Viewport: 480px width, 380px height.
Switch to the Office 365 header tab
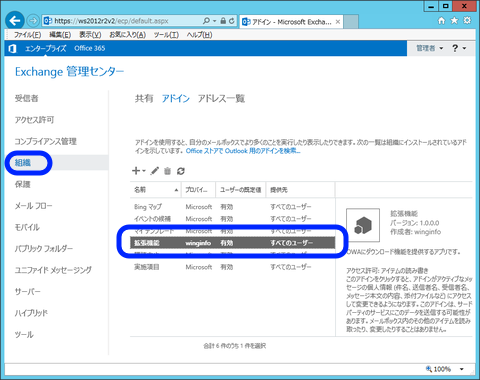click(90, 48)
